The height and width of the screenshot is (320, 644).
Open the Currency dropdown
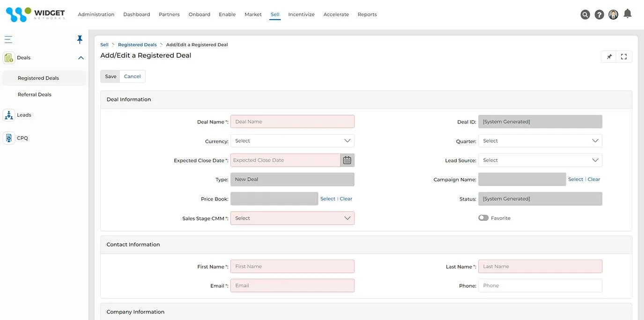pyautogui.click(x=292, y=141)
